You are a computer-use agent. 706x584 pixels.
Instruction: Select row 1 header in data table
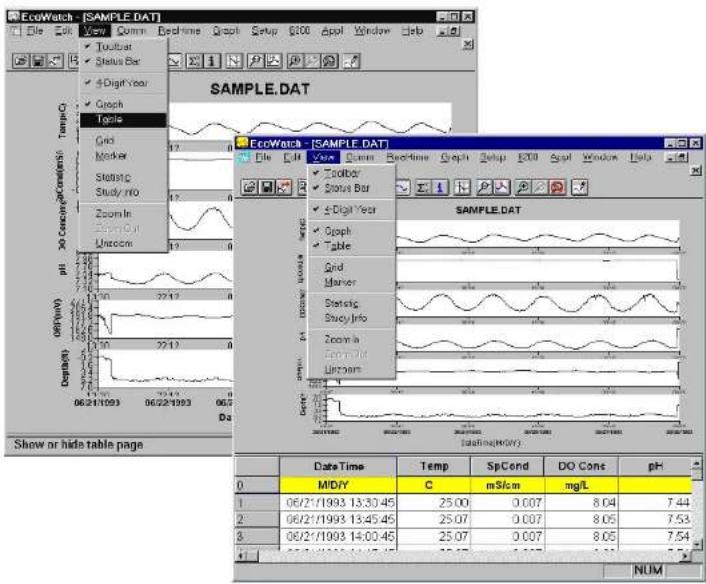click(257, 503)
